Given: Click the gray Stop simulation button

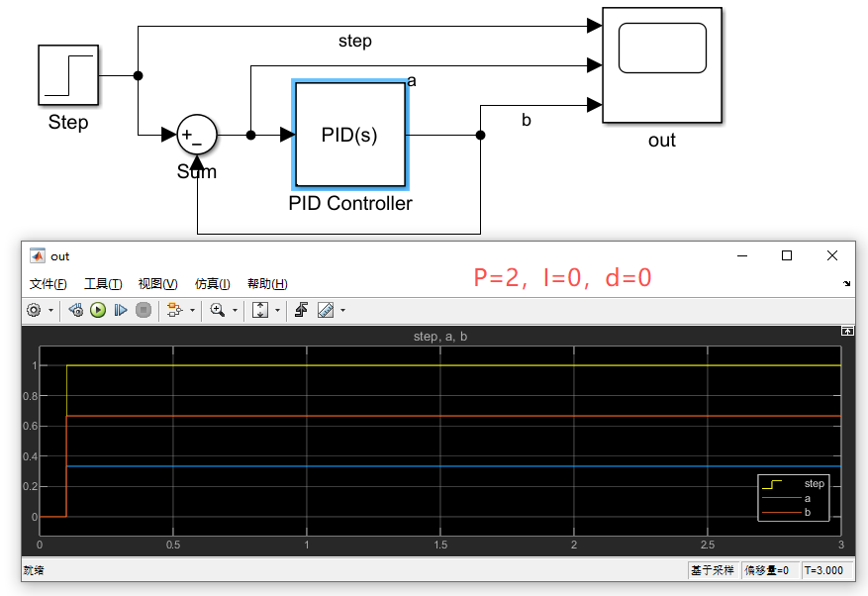Looking at the screenshot, I should click(144, 310).
